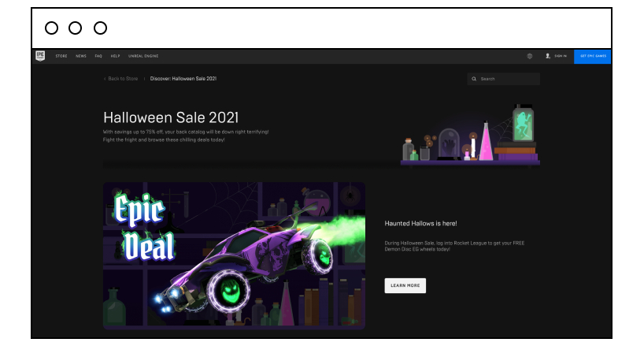This screenshot has width=644, height=346.
Task: Click the search magnifier icon
Action: [x=474, y=79]
